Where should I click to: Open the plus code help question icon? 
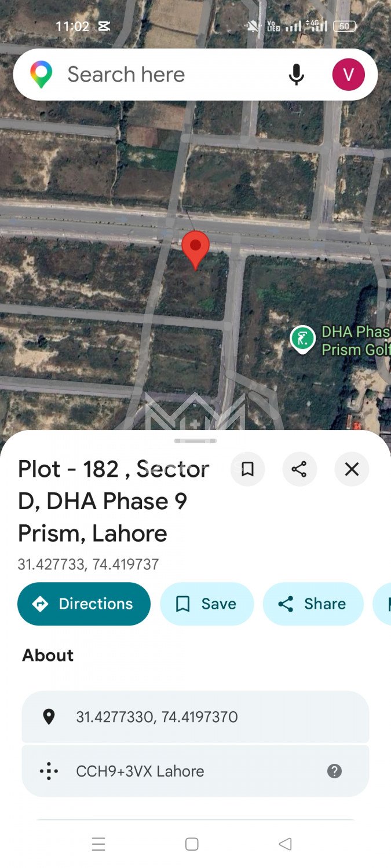(x=334, y=771)
